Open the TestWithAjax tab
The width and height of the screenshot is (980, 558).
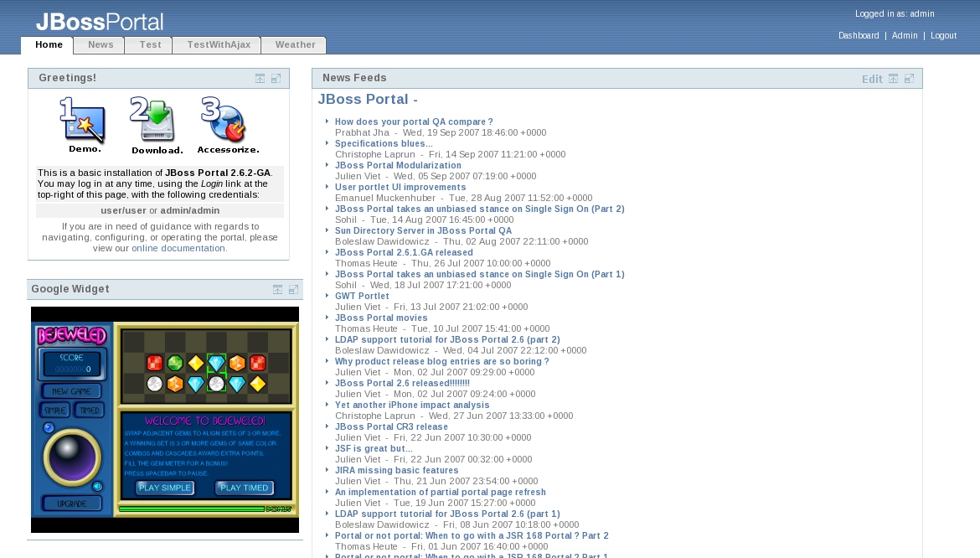218,45
